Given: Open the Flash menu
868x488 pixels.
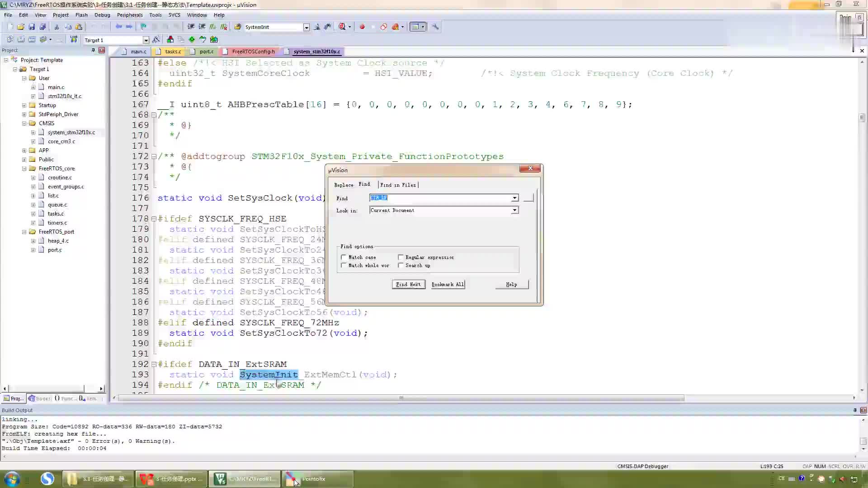Looking at the screenshot, I should (x=81, y=15).
